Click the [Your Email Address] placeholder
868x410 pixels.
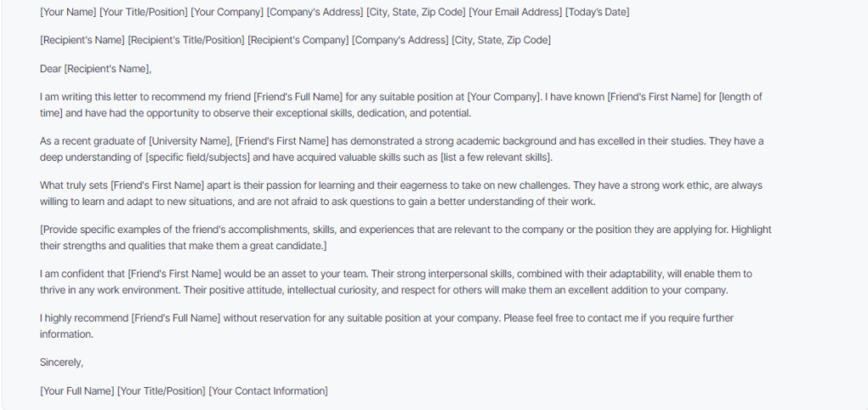(515, 12)
